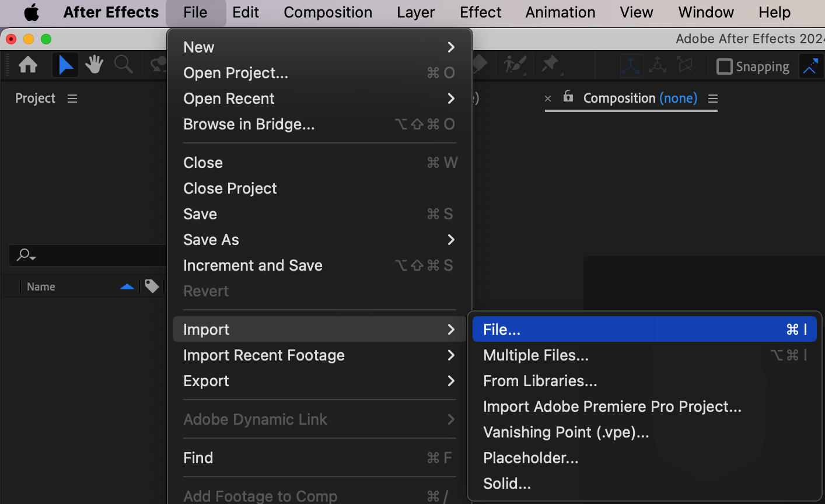This screenshot has height=504, width=825.
Task: Enable Local Axis mode icon
Action: 631,65
